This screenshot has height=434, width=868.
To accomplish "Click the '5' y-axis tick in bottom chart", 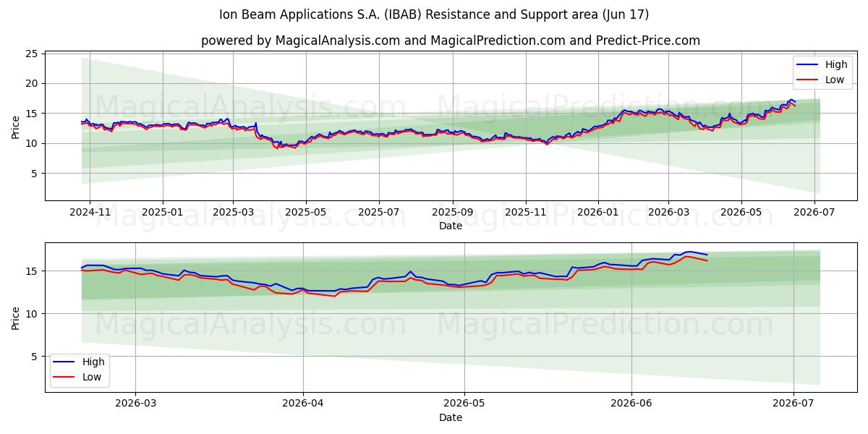I will (35, 356).
